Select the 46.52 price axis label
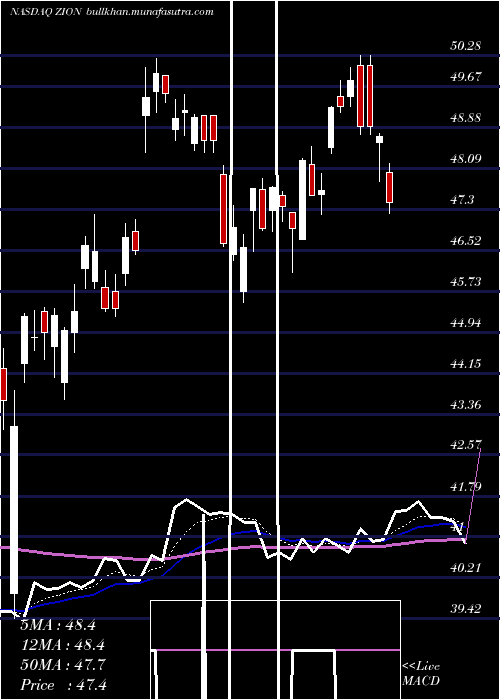This screenshot has width=500, height=700. 466,241
